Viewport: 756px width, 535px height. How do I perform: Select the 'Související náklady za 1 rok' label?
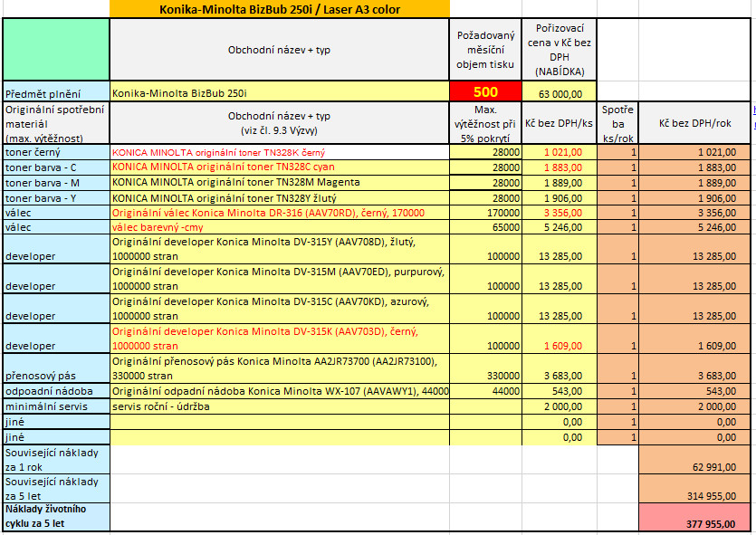pos(56,459)
